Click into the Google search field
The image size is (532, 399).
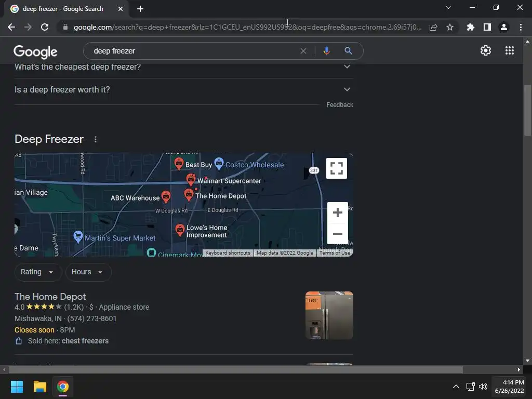tap(193, 51)
